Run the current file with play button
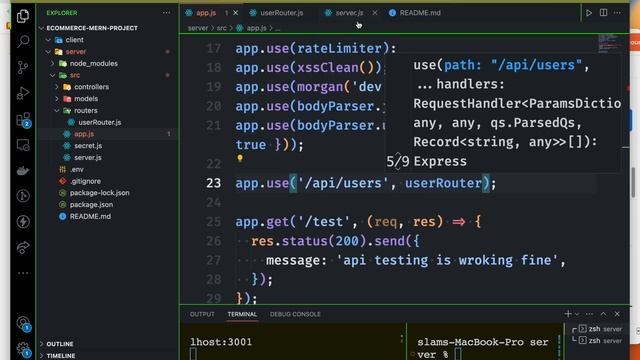The height and width of the screenshot is (360, 640). [x=589, y=13]
